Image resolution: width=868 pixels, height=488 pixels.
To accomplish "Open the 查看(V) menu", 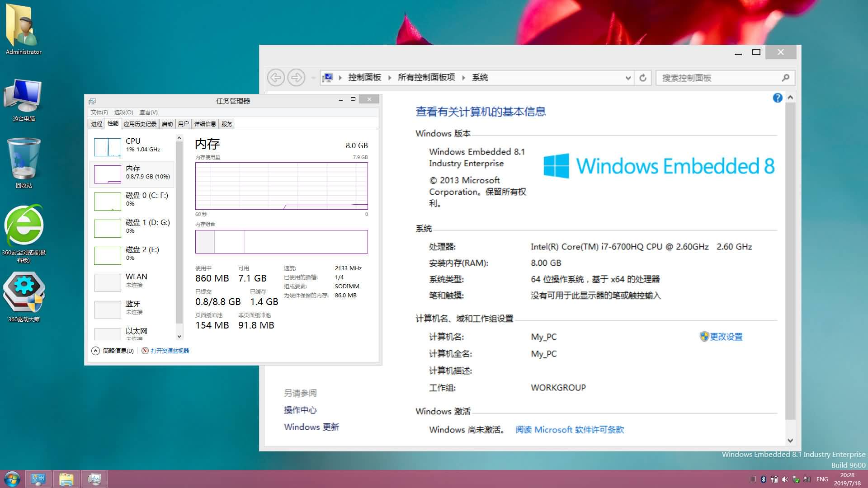I will coord(148,112).
